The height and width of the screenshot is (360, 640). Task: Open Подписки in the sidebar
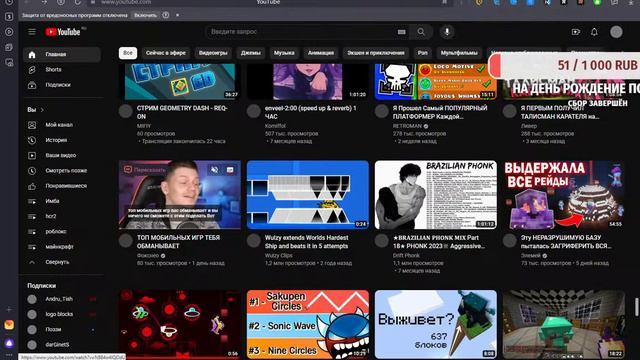62,85
